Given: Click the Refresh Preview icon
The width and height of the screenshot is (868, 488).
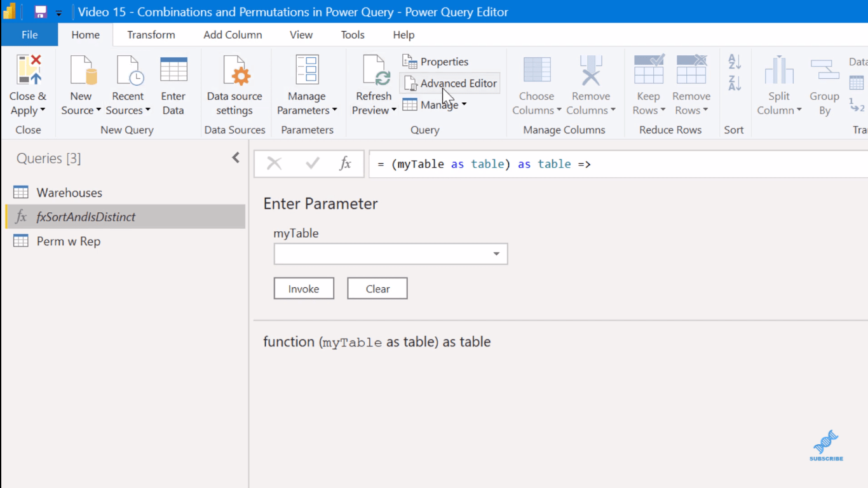Looking at the screenshot, I should [376, 70].
